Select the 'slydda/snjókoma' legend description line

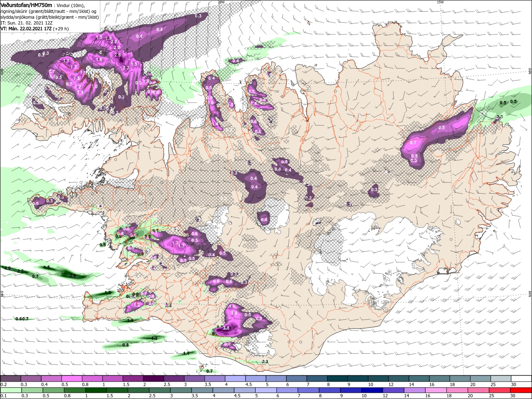(49, 17)
